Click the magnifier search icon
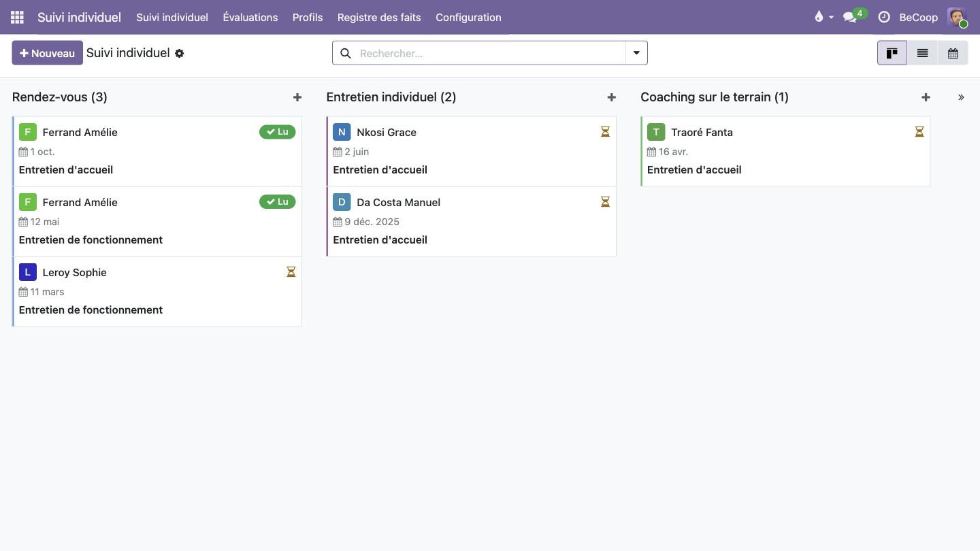980x551 pixels. 346,53
